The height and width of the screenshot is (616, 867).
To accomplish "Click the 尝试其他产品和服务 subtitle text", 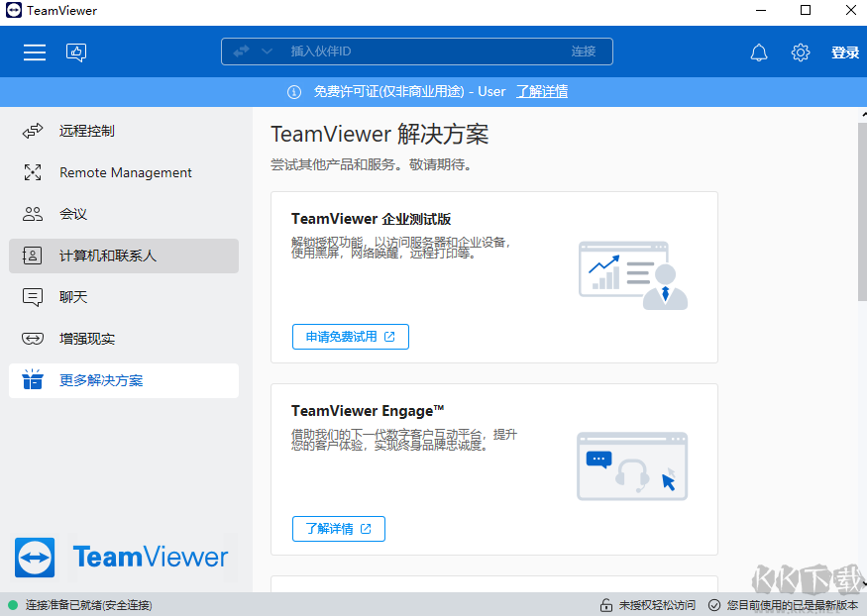I will point(371,164).
